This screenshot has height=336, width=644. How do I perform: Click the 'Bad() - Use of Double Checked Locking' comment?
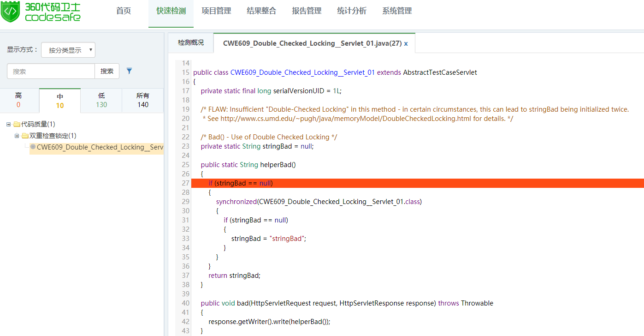point(269,137)
